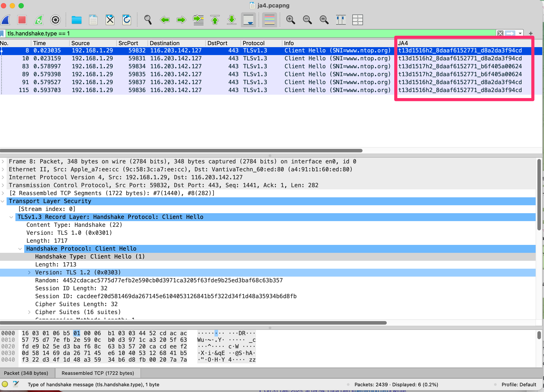Screen dimensions: 544x392
Task: Stop capture with the red square icon
Action: pos(22,20)
